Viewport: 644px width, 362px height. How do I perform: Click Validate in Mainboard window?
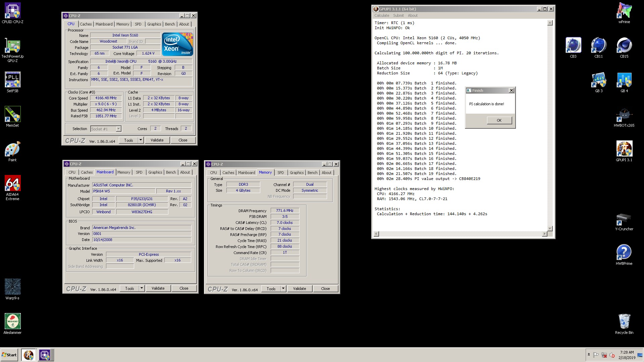pyautogui.click(x=158, y=288)
